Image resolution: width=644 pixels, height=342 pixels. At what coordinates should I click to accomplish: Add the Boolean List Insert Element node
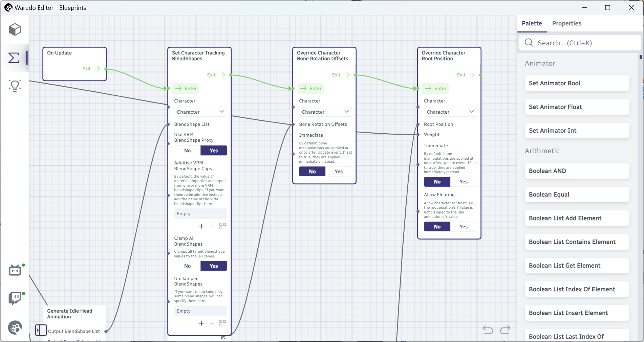(x=577, y=313)
